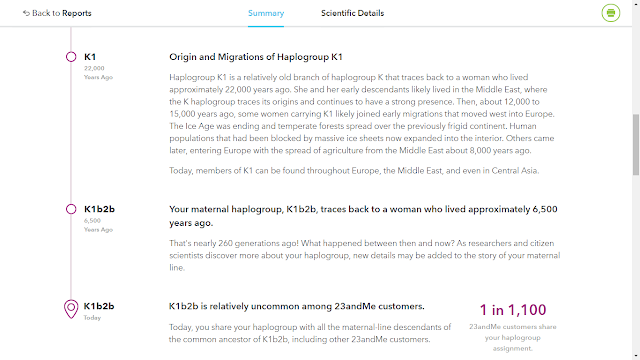This screenshot has width=640, height=360.
Task: Click the text under 1 in 1,100
Action: pos(513,338)
